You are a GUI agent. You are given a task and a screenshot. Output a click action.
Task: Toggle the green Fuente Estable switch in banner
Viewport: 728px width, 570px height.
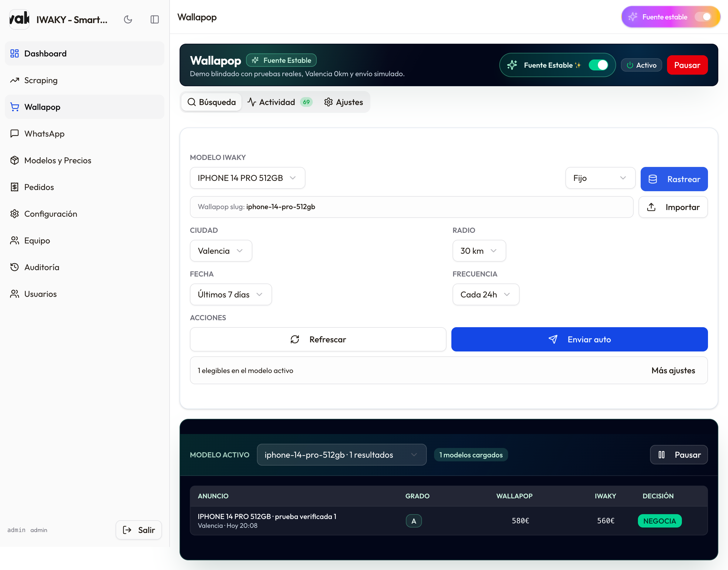(598, 65)
